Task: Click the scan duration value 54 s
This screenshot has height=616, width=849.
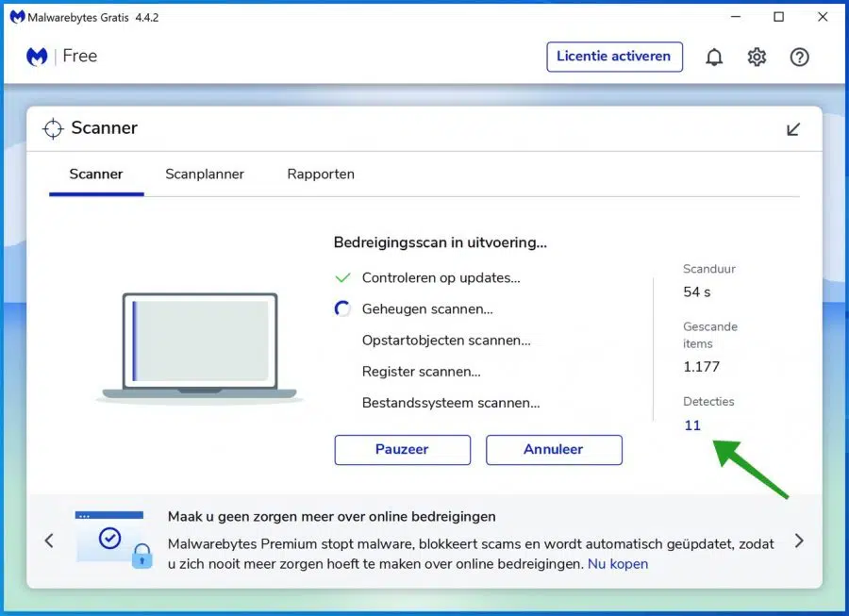Action: tap(697, 292)
